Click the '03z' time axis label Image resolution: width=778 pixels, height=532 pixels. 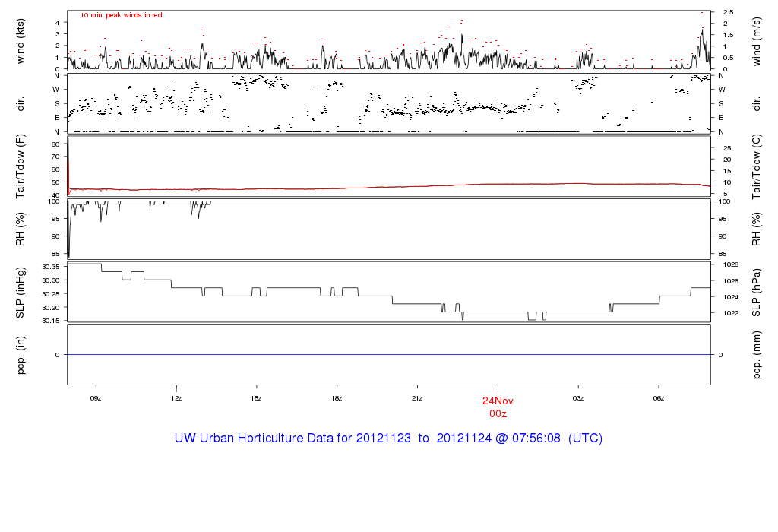coord(578,398)
